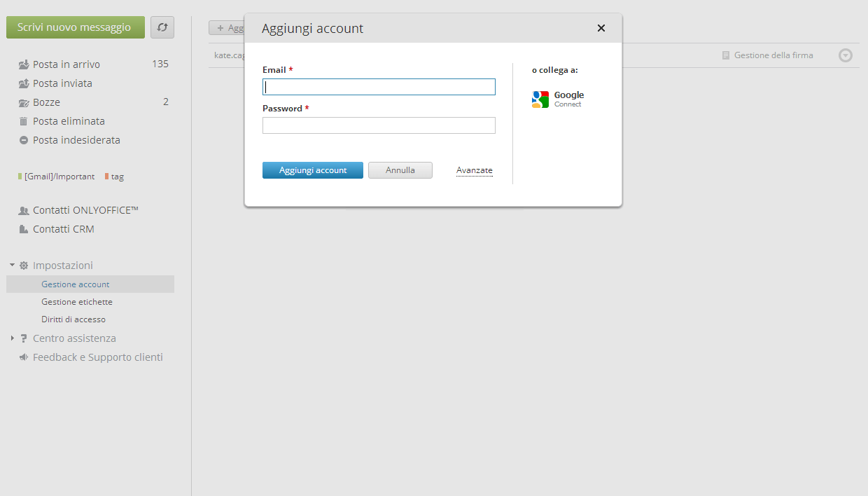The image size is (868, 496).
Task: Open Posta indesiderata spam folder
Action: 76,140
